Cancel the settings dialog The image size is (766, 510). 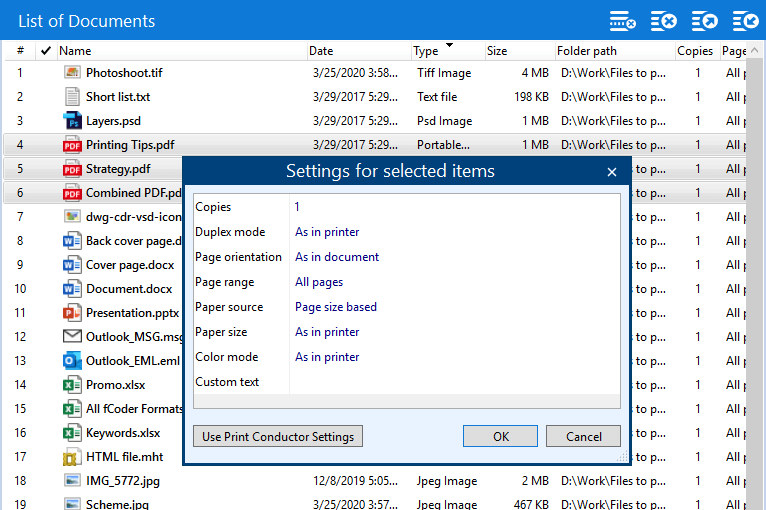pos(583,437)
